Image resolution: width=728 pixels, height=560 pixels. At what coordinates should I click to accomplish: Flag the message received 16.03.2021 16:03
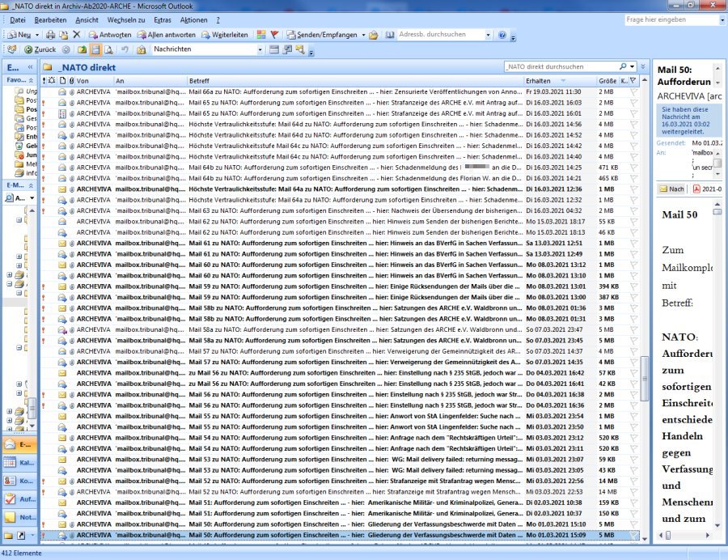[633, 103]
